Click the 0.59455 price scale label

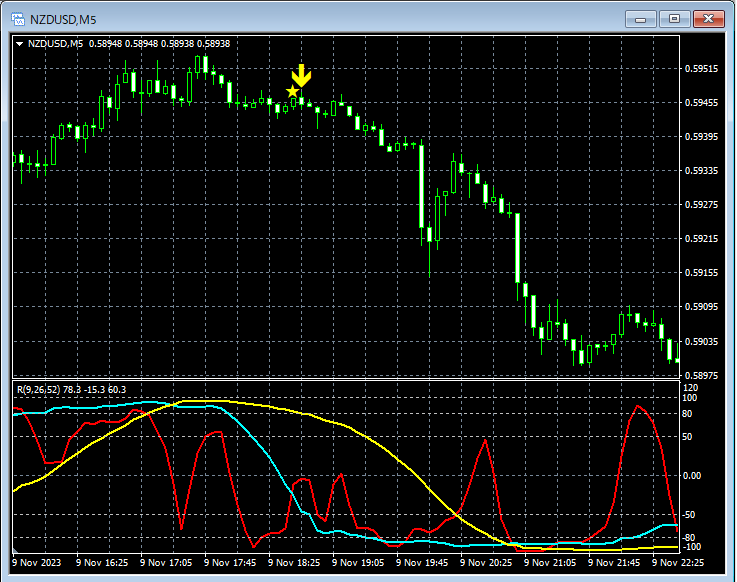(701, 103)
